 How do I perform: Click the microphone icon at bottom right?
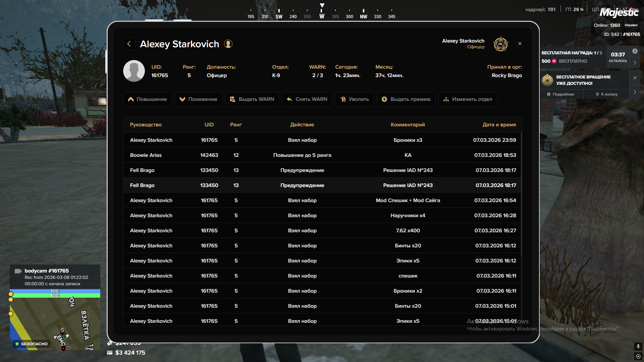(x=638, y=346)
